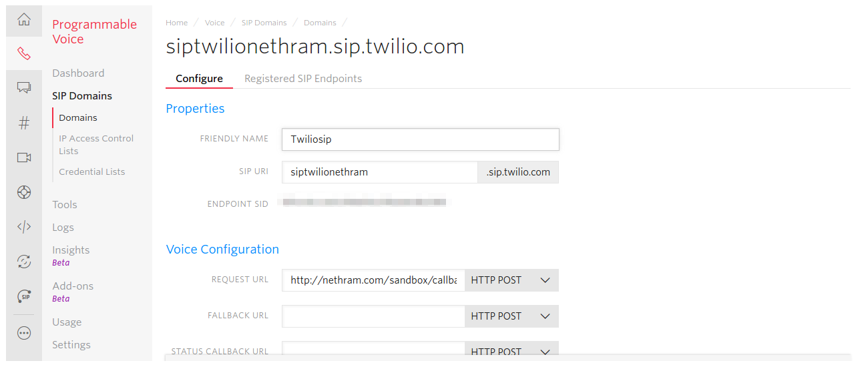This screenshot has height=367, width=868.
Task: Expand Status Callback URL method dropdown
Action: (x=511, y=350)
